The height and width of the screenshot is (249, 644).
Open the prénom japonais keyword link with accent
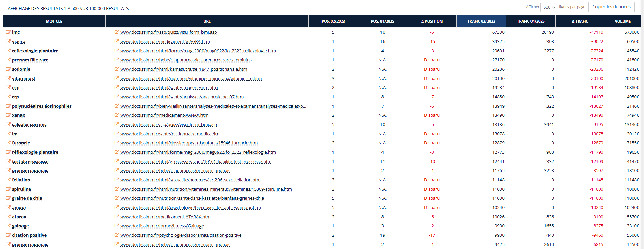coord(30,170)
